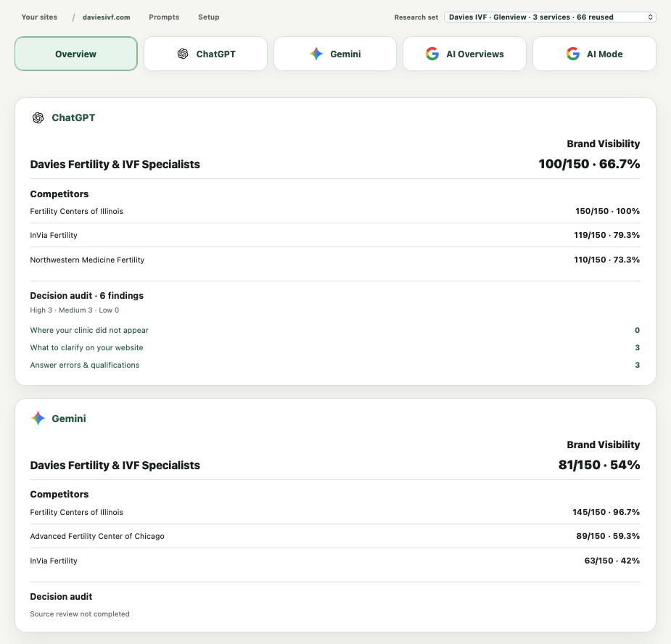Click the 'Research set' label

416,17
